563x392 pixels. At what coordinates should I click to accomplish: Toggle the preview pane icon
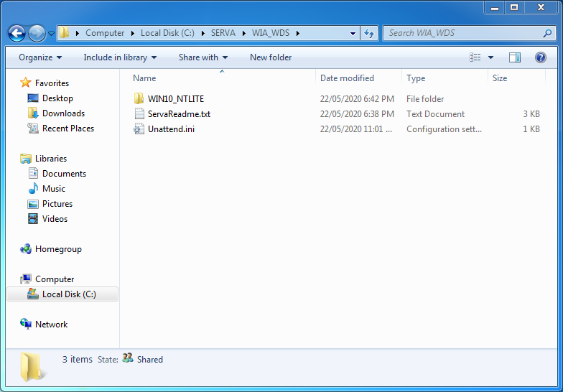tap(514, 57)
